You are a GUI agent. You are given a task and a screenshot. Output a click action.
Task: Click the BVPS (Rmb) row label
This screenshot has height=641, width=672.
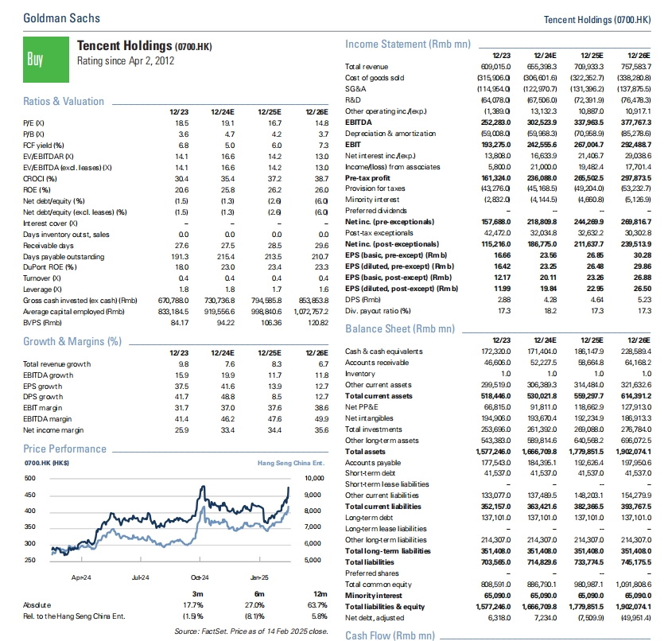click(x=42, y=323)
